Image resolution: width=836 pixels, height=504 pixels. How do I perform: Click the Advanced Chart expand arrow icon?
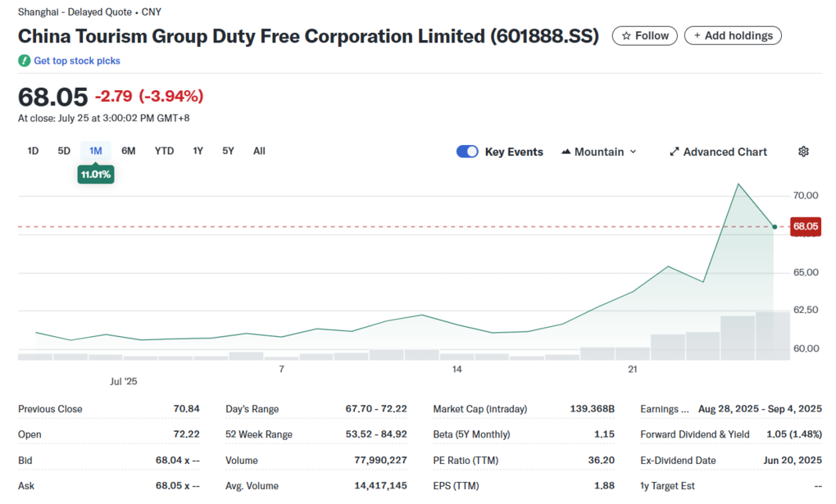tap(675, 152)
